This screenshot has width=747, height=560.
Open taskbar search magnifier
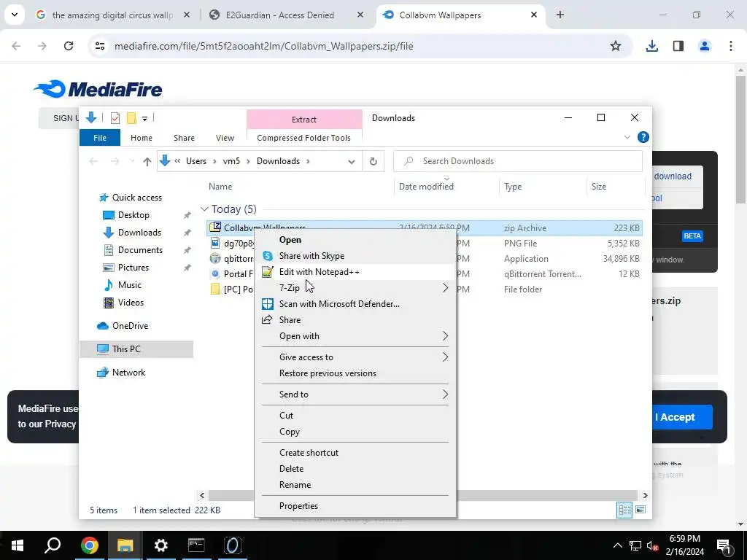coord(53,545)
